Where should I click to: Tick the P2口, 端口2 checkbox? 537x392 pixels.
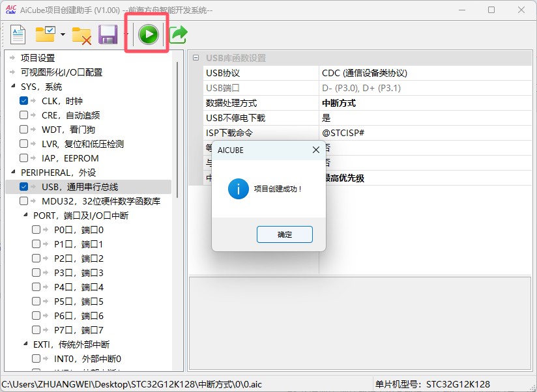[36, 259]
